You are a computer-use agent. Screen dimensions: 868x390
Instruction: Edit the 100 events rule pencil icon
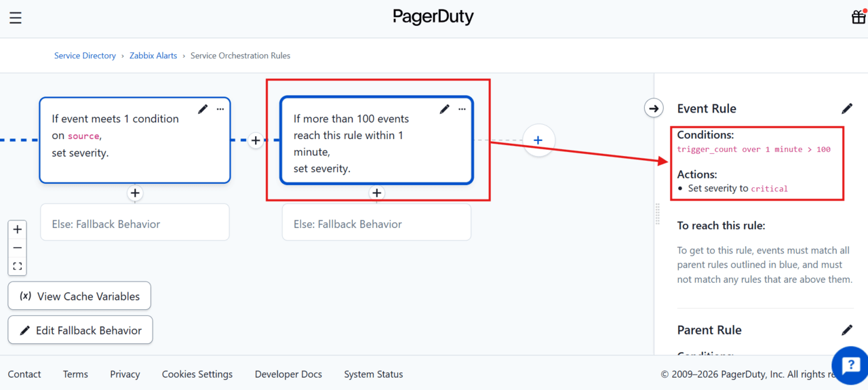(445, 109)
